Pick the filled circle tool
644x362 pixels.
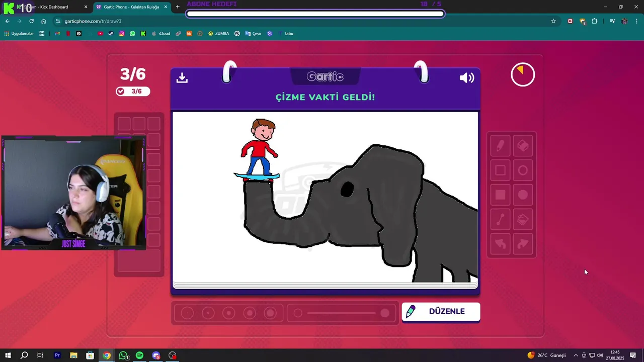pyautogui.click(x=523, y=195)
